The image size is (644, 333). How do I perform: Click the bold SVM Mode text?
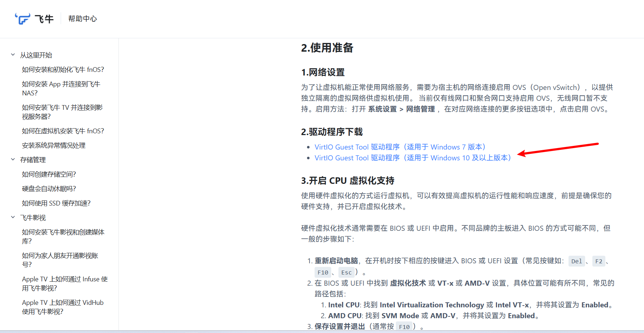pyautogui.click(x=400, y=316)
